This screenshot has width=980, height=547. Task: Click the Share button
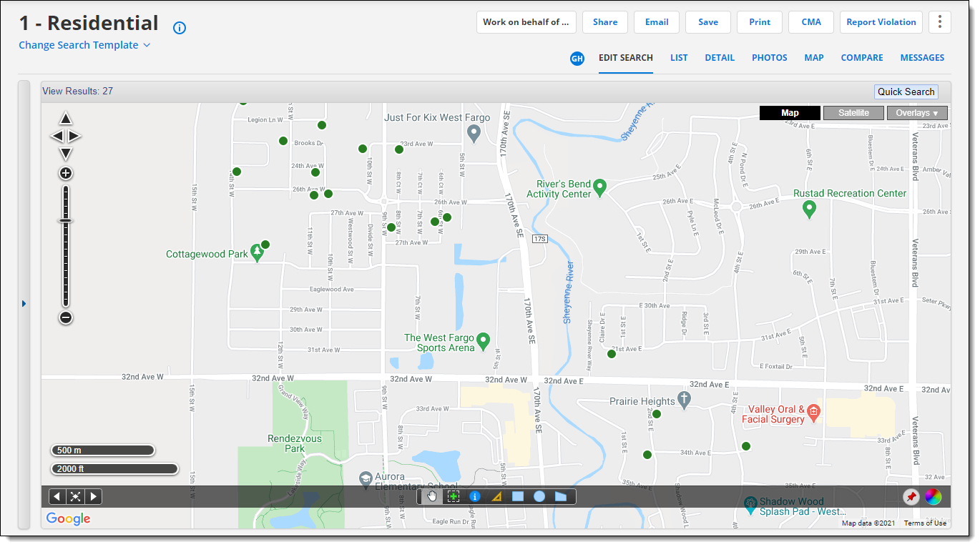pyautogui.click(x=605, y=22)
